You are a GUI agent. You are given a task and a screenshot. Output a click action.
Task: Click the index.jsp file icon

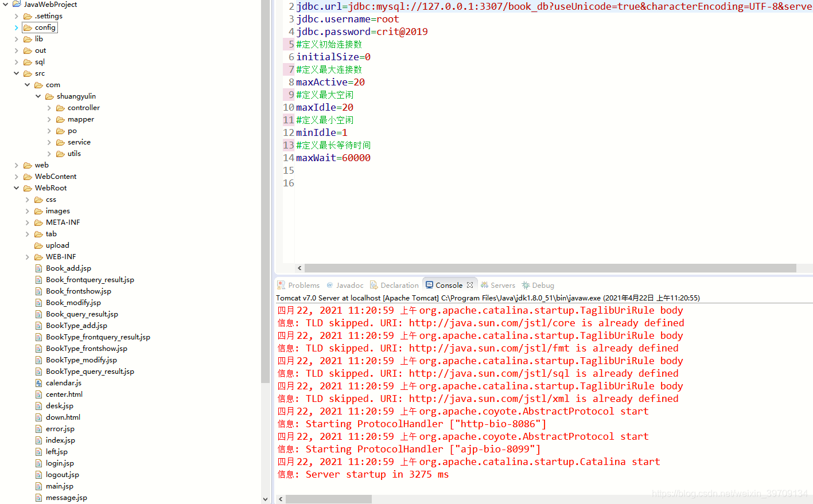(x=39, y=440)
